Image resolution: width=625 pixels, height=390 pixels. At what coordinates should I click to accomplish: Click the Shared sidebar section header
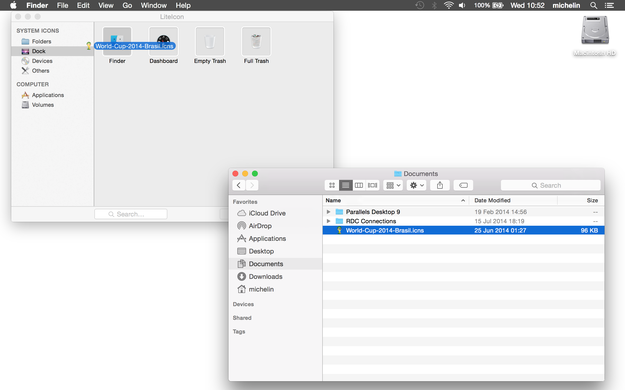coord(242,318)
